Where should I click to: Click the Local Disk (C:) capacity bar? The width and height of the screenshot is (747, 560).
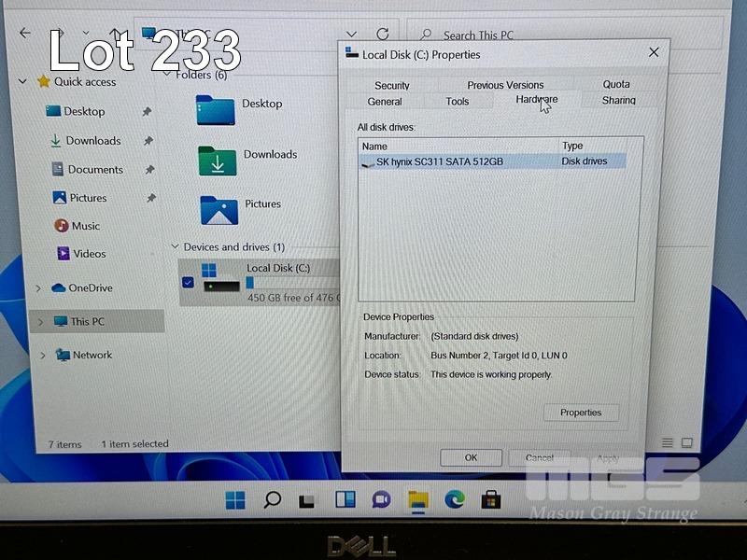tap(294, 284)
